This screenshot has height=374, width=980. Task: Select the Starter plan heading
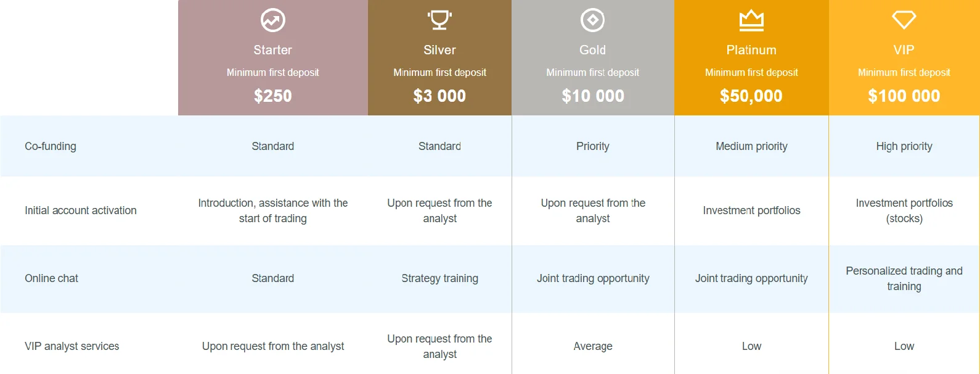[272, 50]
